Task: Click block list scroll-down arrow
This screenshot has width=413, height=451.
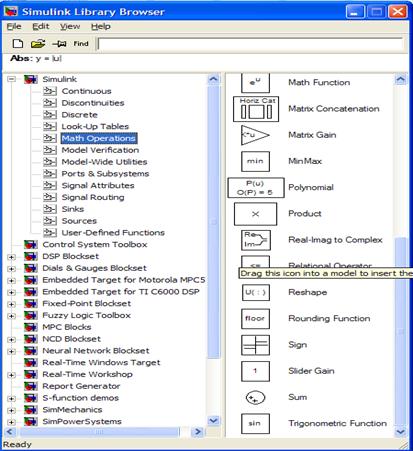Action: click(x=400, y=432)
